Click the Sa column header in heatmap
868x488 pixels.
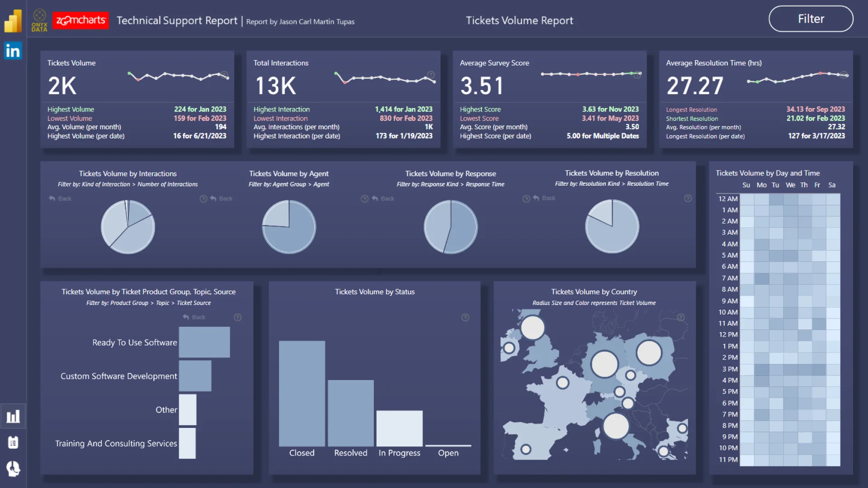(x=832, y=185)
